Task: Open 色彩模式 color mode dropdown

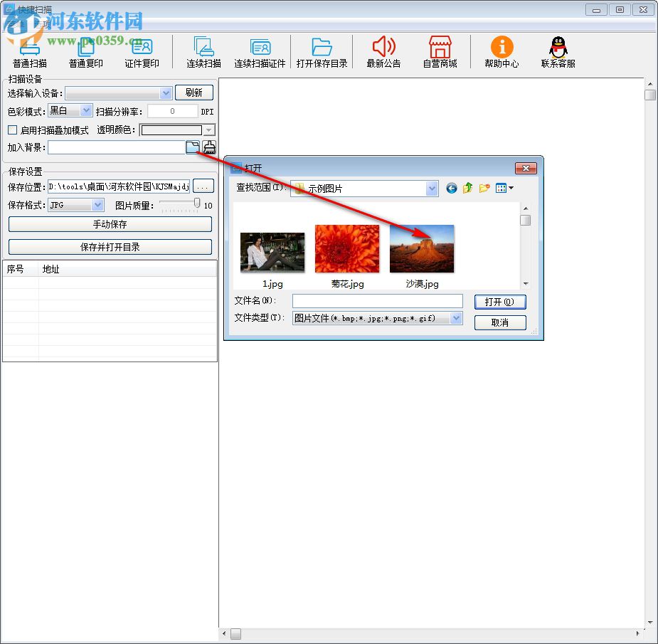Action: point(86,110)
